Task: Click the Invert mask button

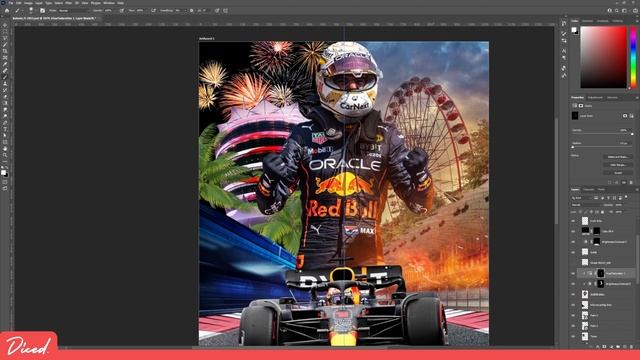Action: [x=618, y=173]
